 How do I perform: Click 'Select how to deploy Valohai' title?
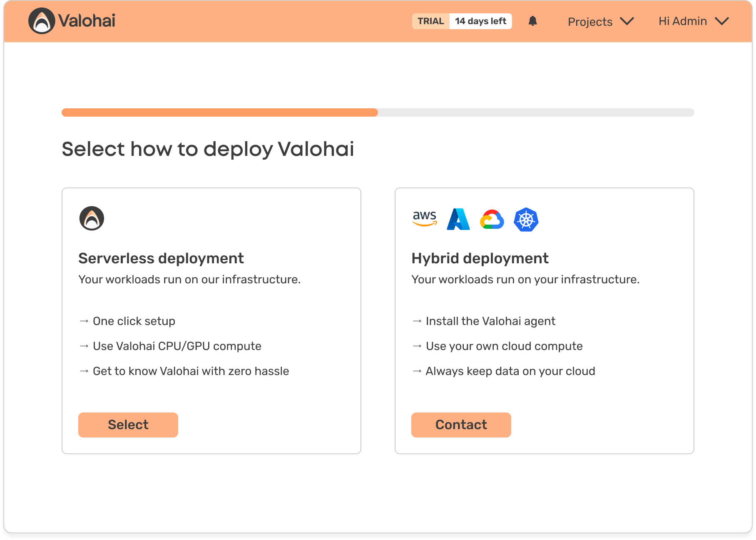click(208, 149)
